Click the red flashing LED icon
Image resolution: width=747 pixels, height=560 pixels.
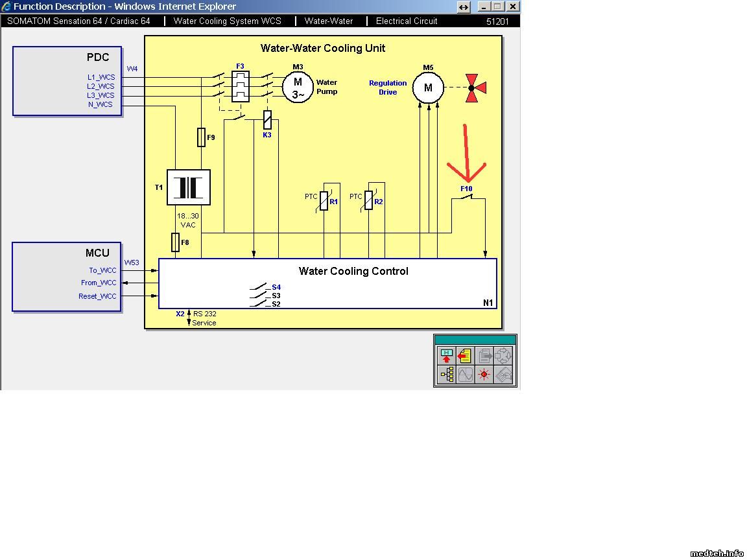click(x=484, y=374)
